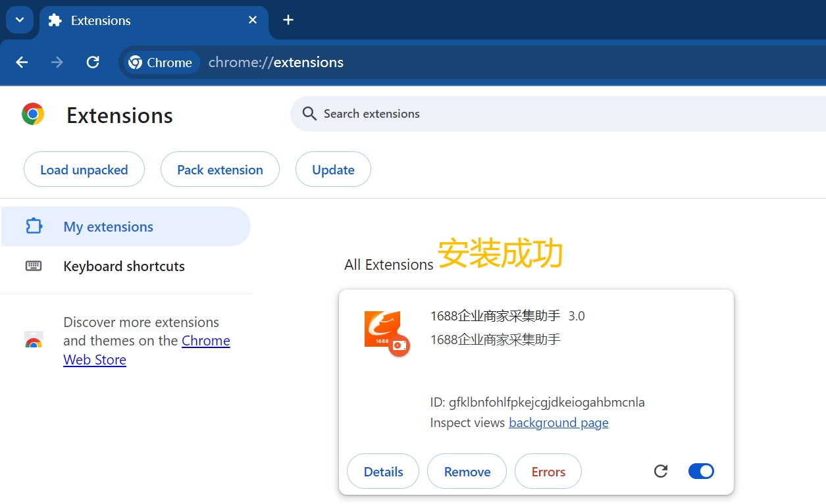Click the Pack extension button

pyautogui.click(x=220, y=170)
